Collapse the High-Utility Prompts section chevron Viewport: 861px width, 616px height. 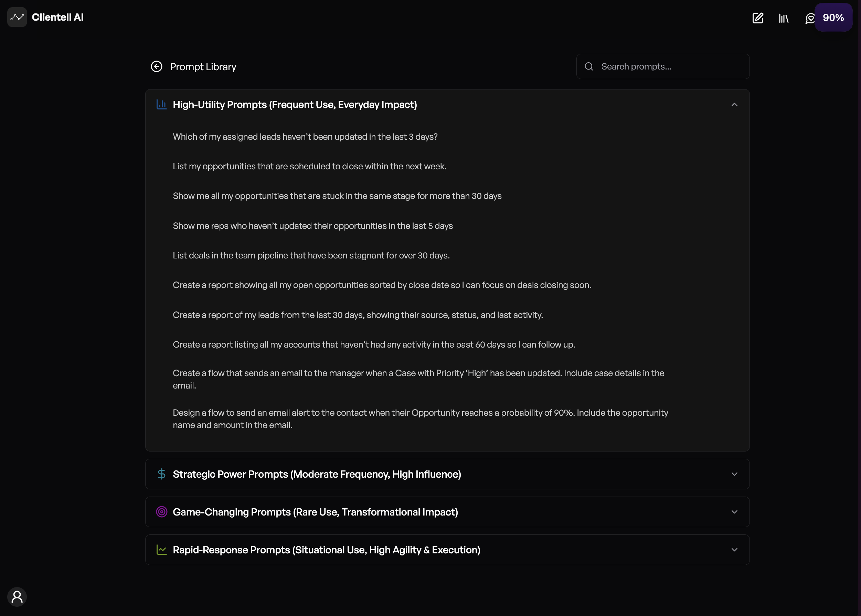tap(734, 105)
